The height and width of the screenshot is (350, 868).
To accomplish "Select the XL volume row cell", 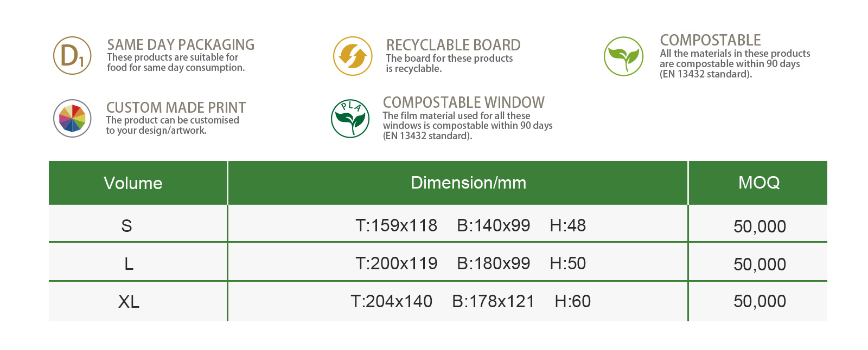I will tap(138, 301).
